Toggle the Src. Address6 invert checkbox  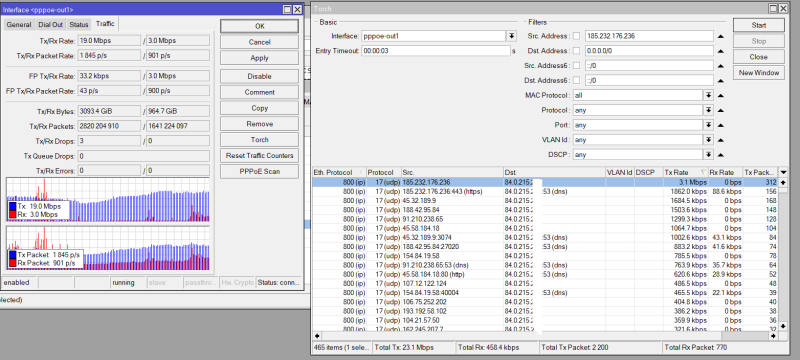point(577,66)
